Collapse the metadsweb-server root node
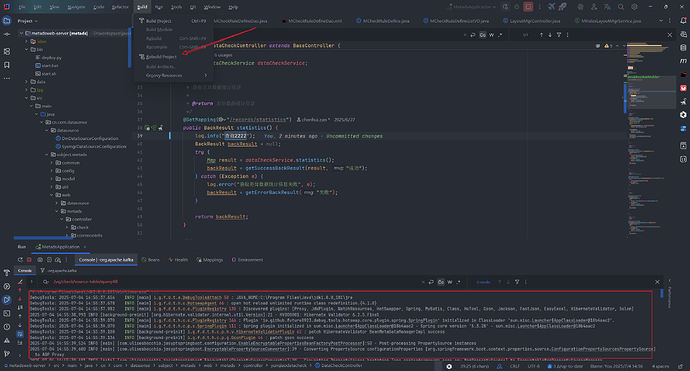 (21, 33)
